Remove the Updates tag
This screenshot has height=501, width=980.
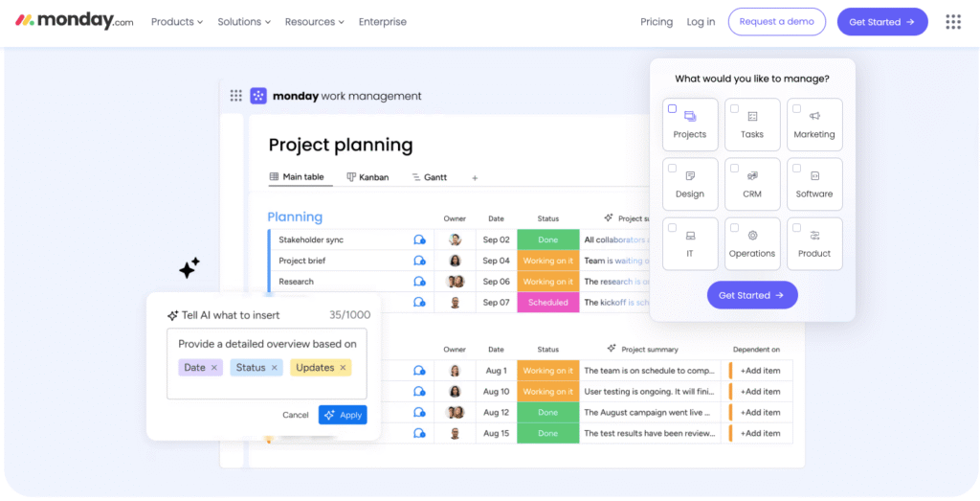(x=343, y=368)
